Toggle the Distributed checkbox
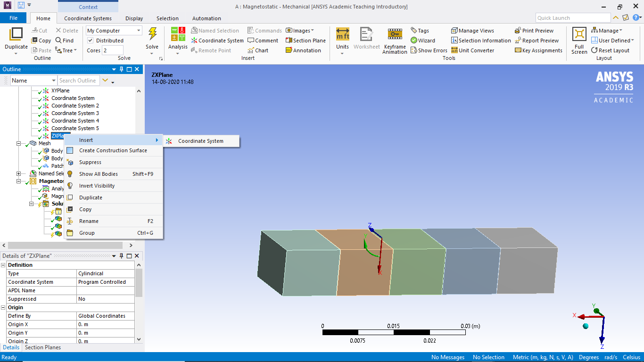The height and width of the screenshot is (362, 644). [x=91, y=41]
